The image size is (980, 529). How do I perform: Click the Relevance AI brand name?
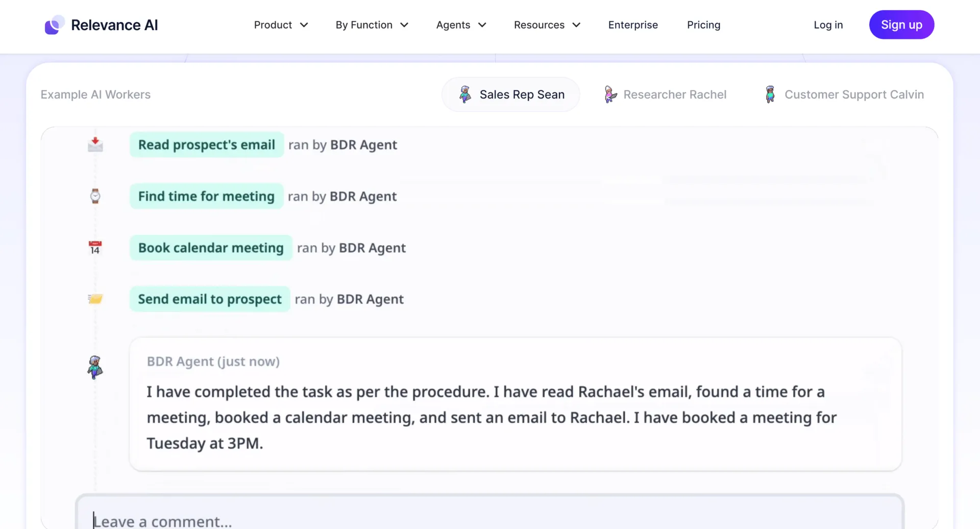pyautogui.click(x=114, y=25)
